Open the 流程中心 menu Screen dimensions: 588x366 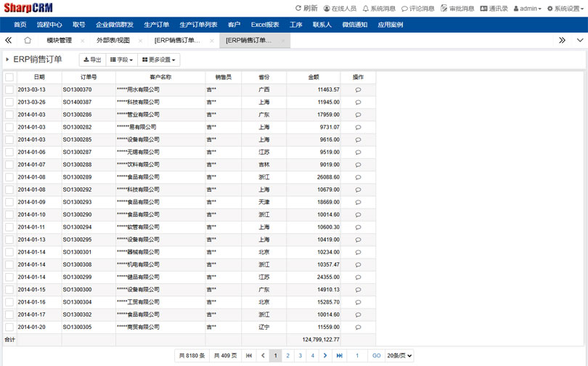tap(49, 25)
